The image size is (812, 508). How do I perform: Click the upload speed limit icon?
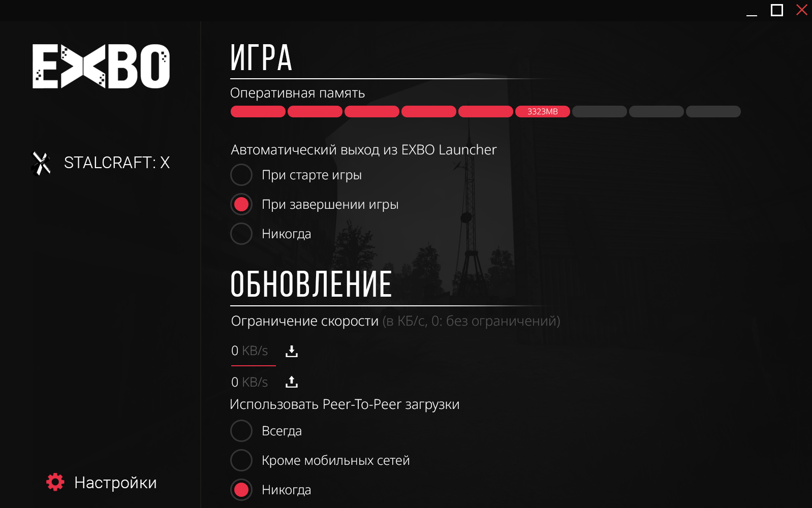(x=292, y=382)
